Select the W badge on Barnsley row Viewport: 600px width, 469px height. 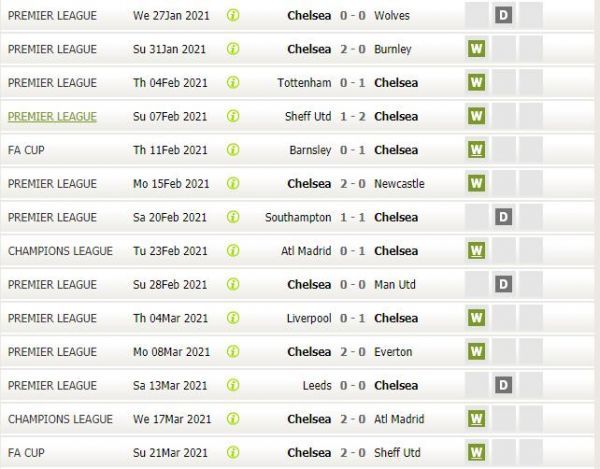point(476,150)
